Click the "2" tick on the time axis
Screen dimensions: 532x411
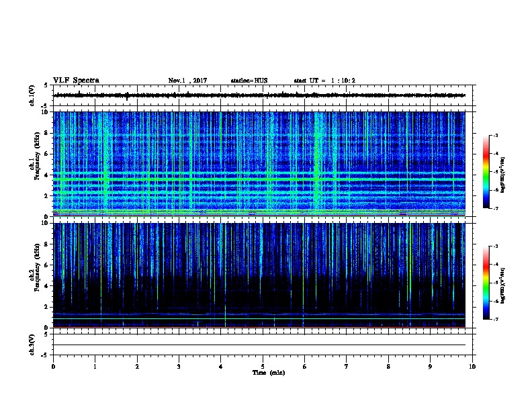pos(137,367)
